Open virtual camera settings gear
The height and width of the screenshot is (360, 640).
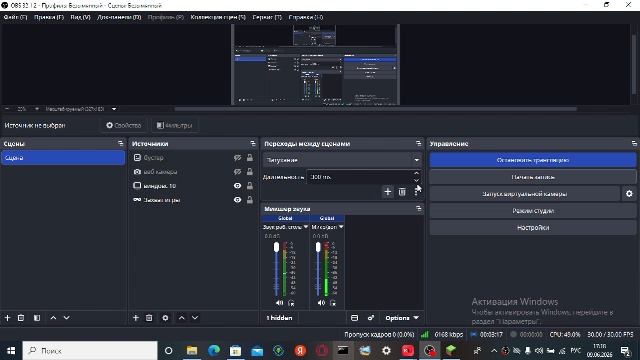tap(629, 194)
